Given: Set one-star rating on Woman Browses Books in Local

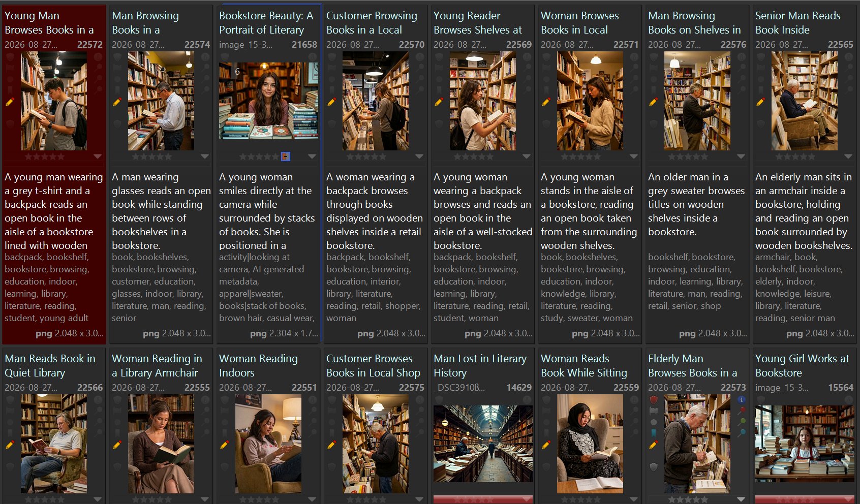Looking at the screenshot, I should click(x=565, y=157).
